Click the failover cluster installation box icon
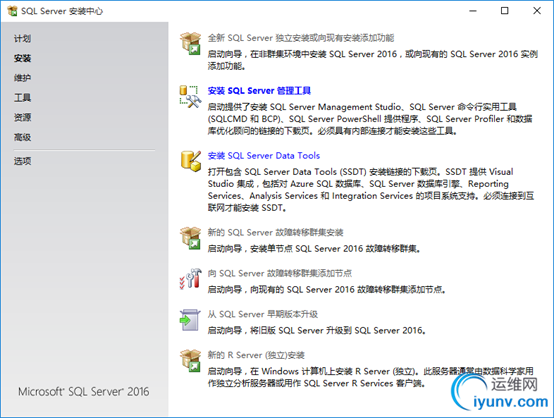 coord(191,238)
